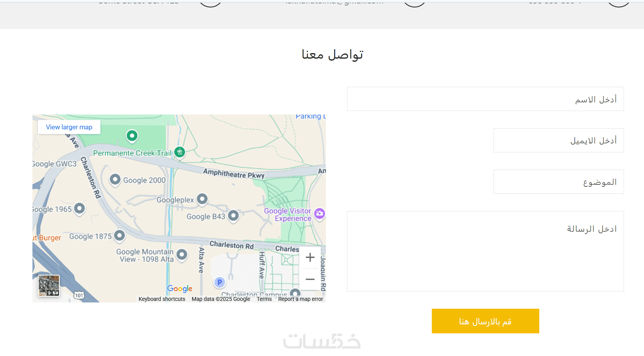Open Report a map error link
The width and height of the screenshot is (644, 356).
301,299
